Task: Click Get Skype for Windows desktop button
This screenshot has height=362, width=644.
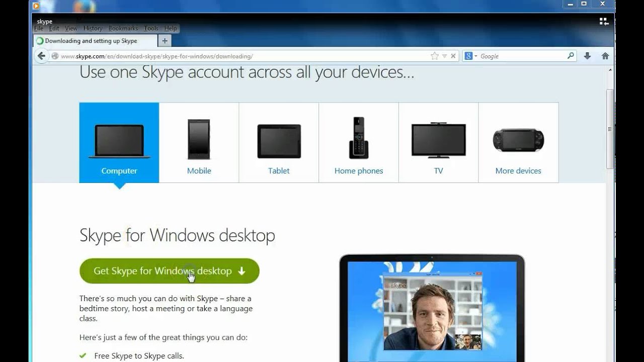Action: tap(170, 271)
